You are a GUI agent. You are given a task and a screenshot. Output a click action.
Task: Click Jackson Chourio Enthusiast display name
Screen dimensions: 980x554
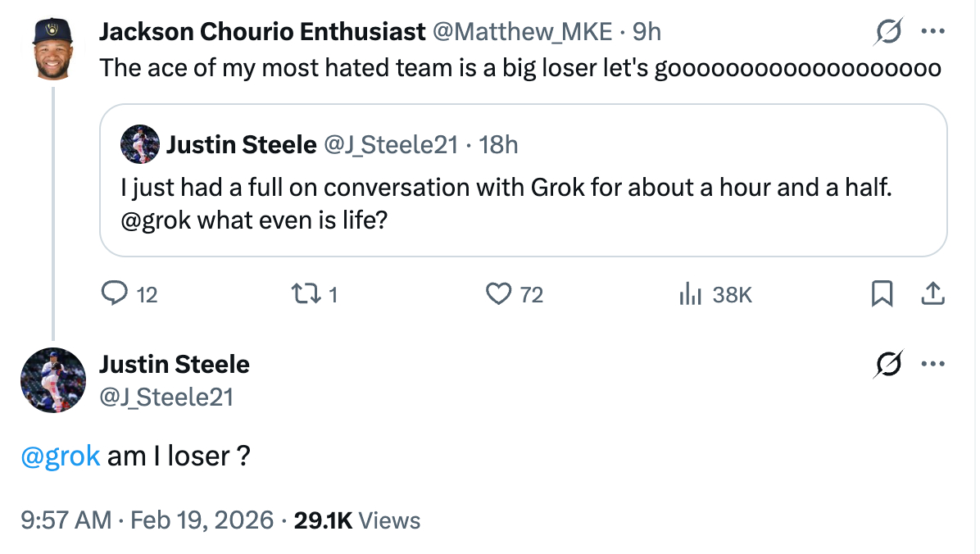(x=262, y=32)
